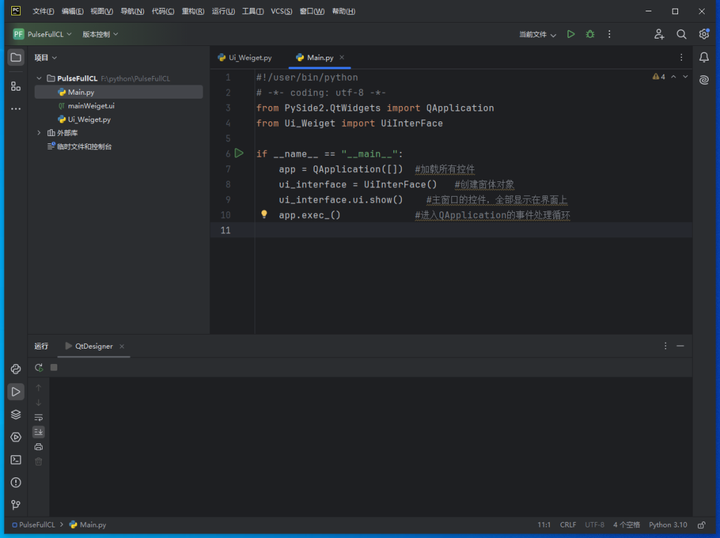Viewport: 720px width, 538px height.
Task: Clear all Run console output trash icon
Action: pyautogui.click(x=39, y=461)
